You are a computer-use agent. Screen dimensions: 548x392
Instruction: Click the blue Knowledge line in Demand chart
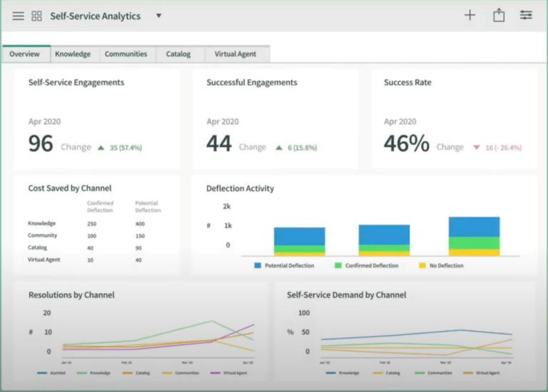tap(416, 334)
